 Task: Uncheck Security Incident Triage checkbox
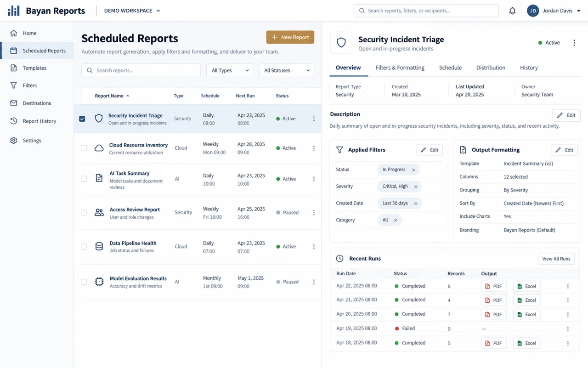click(82, 119)
